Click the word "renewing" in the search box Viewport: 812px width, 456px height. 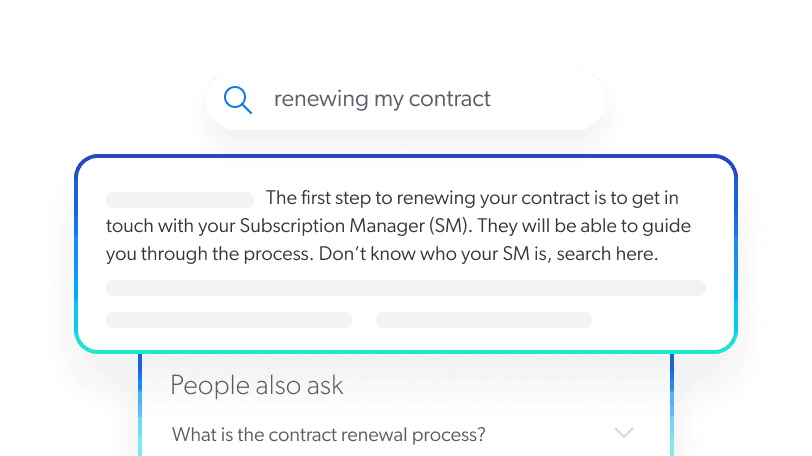click(x=312, y=99)
